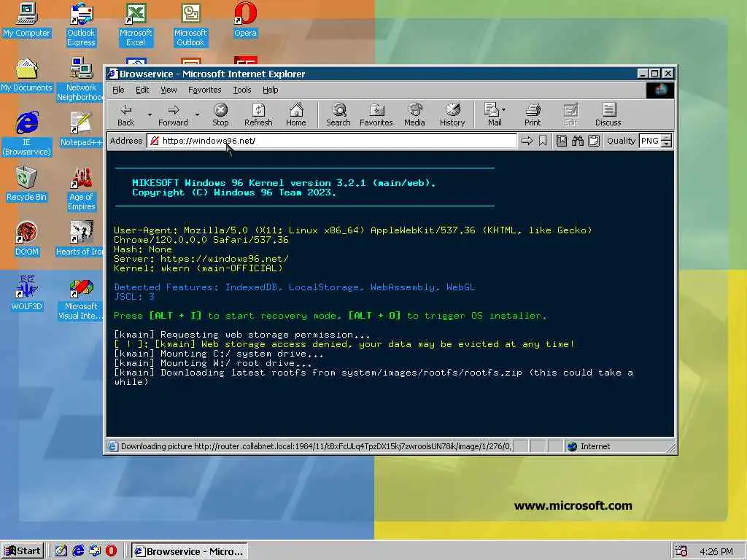The width and height of the screenshot is (747, 560).
Task: Select the My Documents desktop icon
Action: coord(27,75)
